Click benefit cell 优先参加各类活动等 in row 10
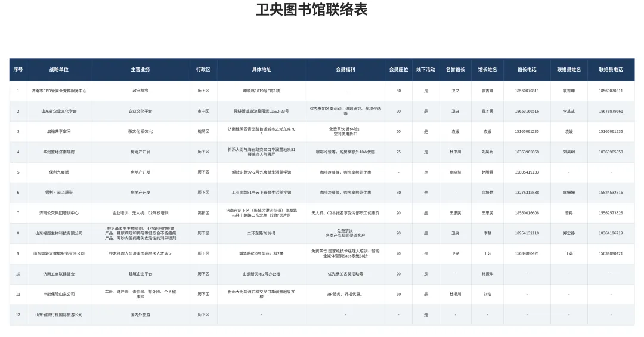This screenshot has height=337, width=644. point(345,274)
